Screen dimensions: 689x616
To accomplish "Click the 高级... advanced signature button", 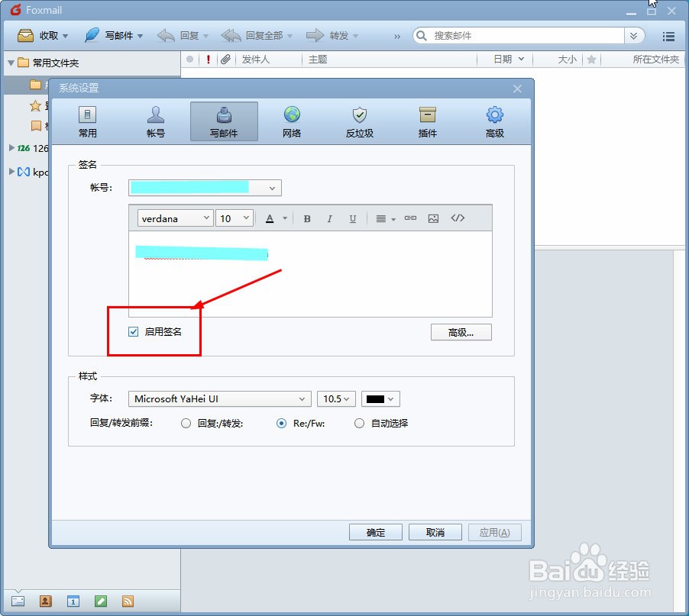I will pyautogui.click(x=461, y=332).
